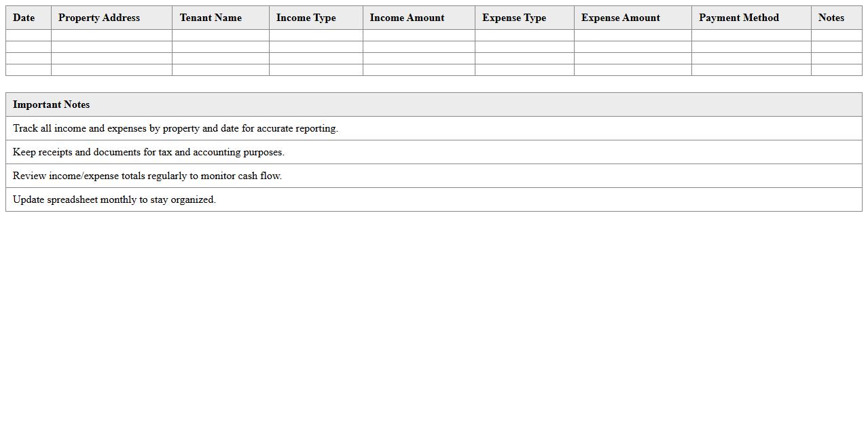Select the Payment Method column header
Image resolution: width=868 pixels, height=441 pixels.
coord(738,18)
